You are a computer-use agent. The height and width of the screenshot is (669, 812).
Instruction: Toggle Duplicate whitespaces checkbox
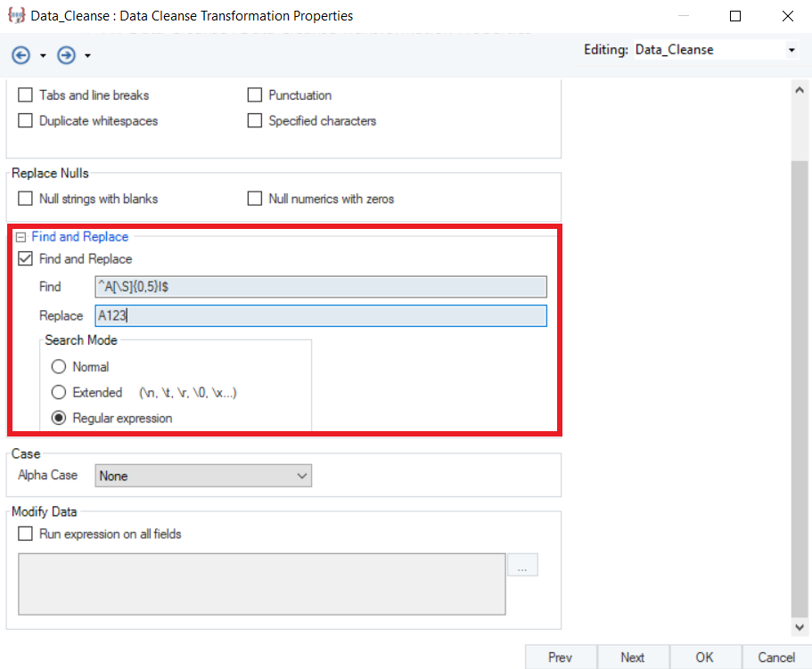25,120
